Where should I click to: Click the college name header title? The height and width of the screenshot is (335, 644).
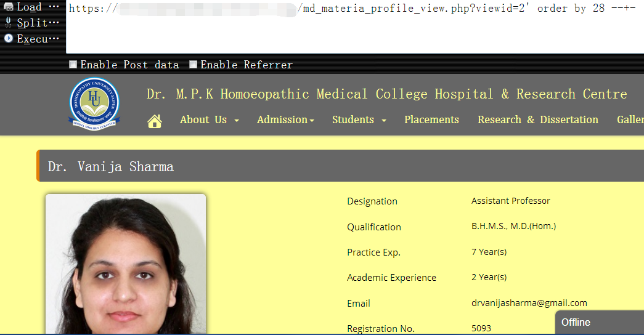387,94
